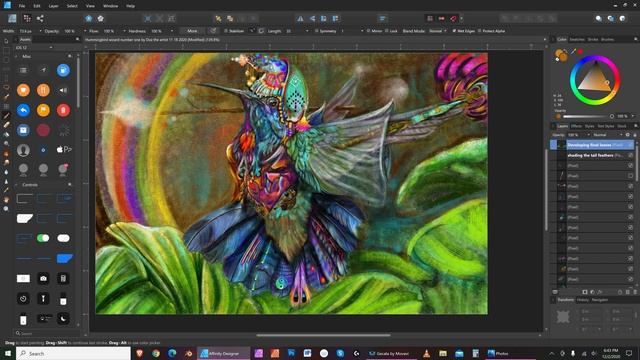640x360 pixels.
Task: Pick a hue on the color wheel
Action: (595, 80)
